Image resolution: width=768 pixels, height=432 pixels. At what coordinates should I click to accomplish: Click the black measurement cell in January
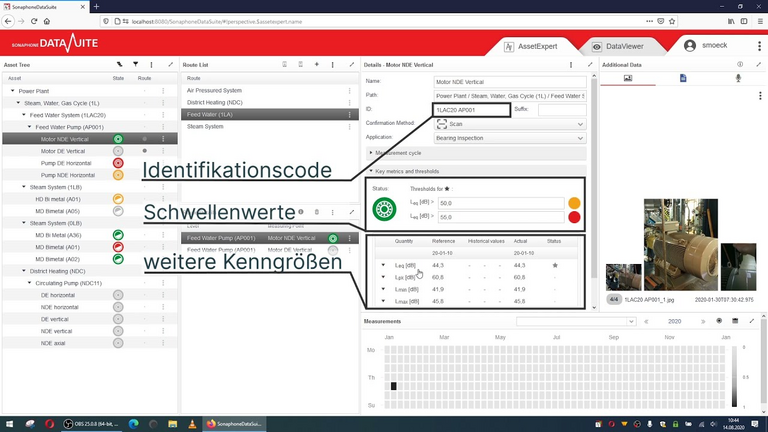coord(393,386)
